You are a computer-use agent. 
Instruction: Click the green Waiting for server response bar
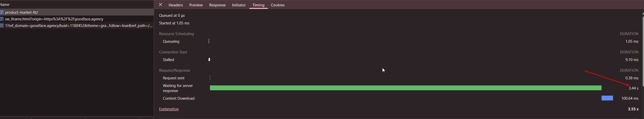pyautogui.click(x=406, y=88)
